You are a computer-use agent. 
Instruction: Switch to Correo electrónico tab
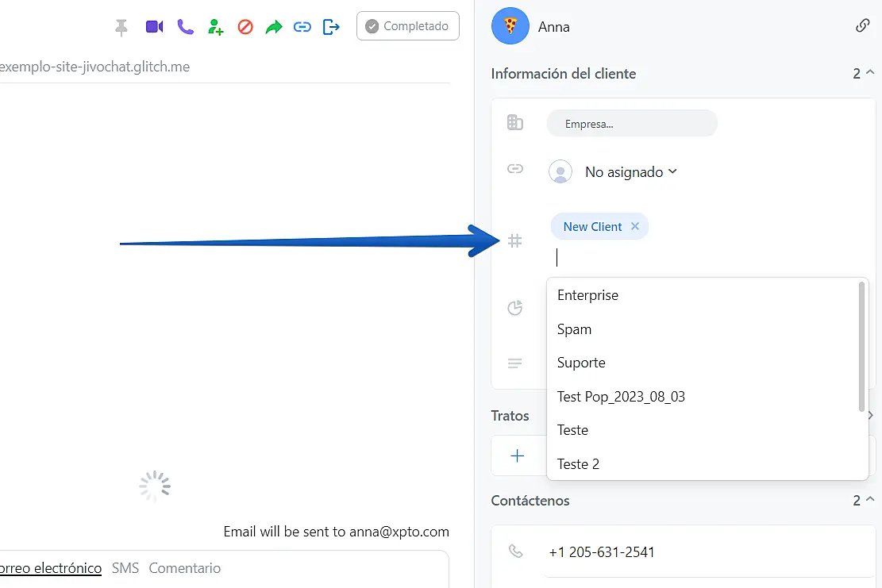(x=51, y=567)
